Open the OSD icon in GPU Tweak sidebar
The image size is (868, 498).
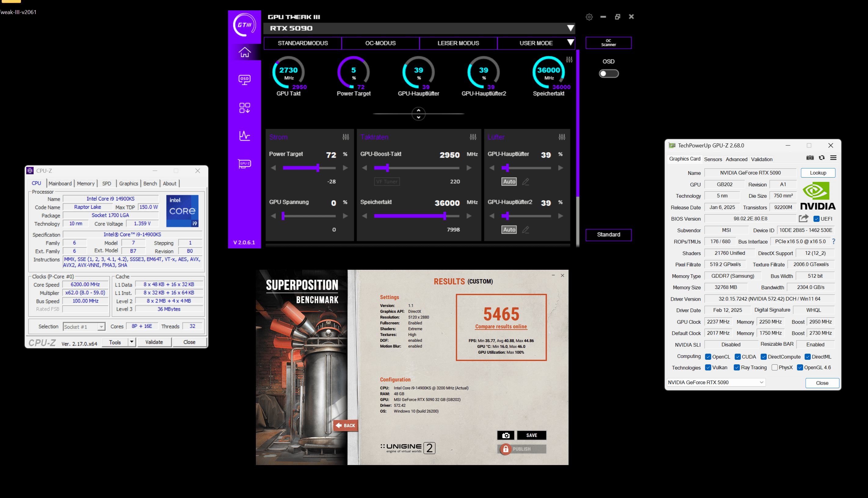(244, 80)
